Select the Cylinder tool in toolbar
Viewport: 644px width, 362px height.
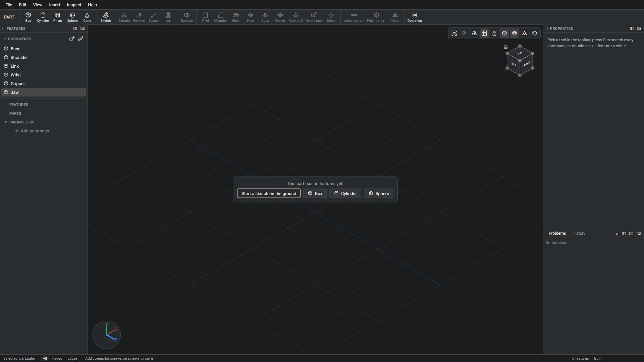pyautogui.click(x=43, y=17)
